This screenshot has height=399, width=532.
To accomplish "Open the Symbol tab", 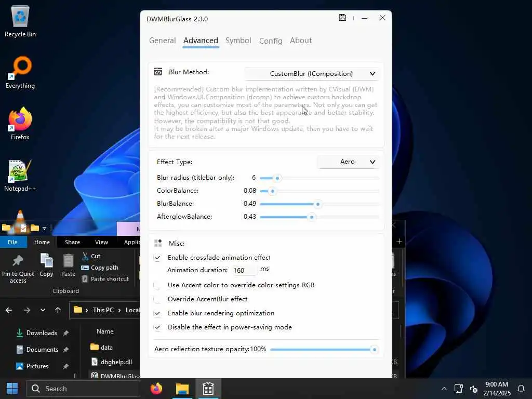I will (238, 41).
